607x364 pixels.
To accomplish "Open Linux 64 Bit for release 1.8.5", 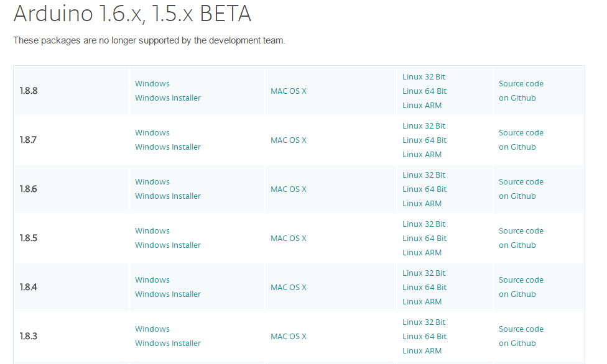I will coord(424,239).
